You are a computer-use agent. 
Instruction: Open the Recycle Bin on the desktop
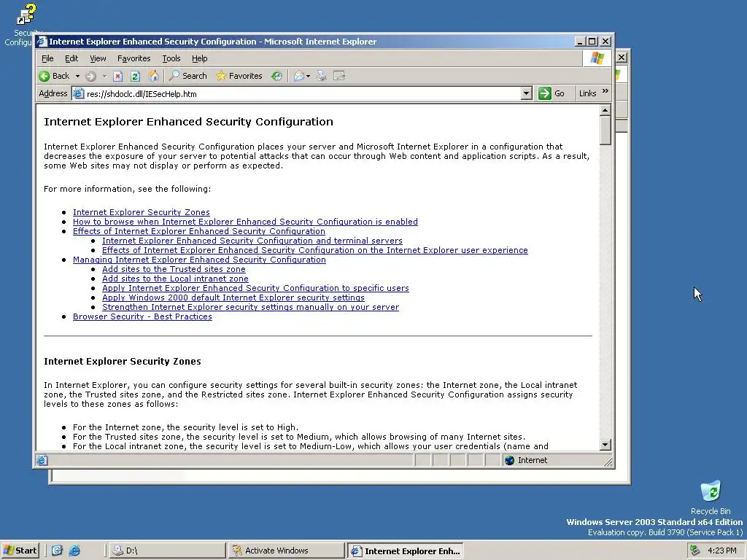pos(711,497)
